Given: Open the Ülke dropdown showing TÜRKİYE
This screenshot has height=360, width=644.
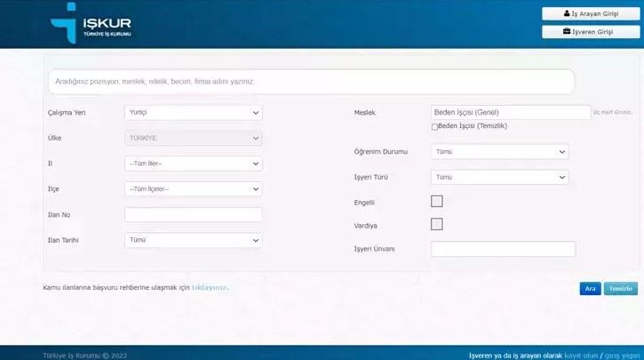Looking at the screenshot, I should pyautogui.click(x=194, y=138).
